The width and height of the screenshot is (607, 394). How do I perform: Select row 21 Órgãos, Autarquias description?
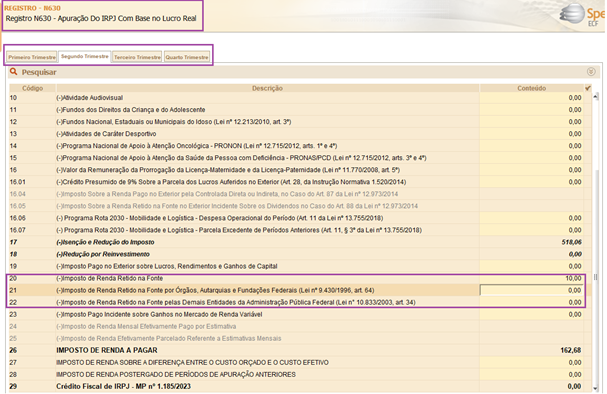pyautogui.click(x=215, y=290)
